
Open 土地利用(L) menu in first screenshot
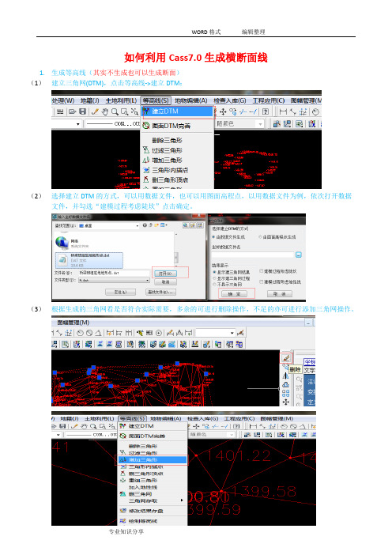[121, 100]
